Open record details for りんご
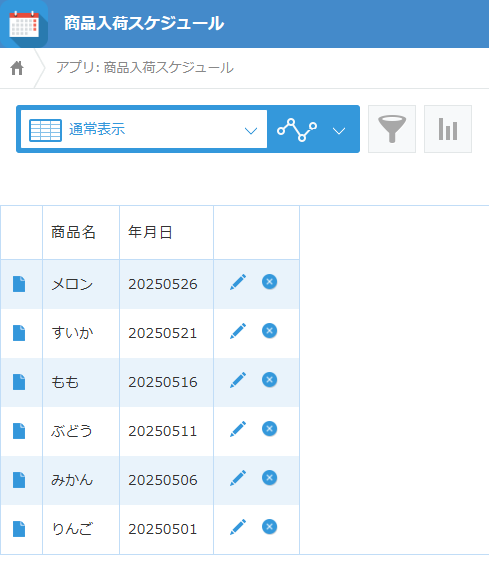The height and width of the screenshot is (586, 489). point(19,529)
